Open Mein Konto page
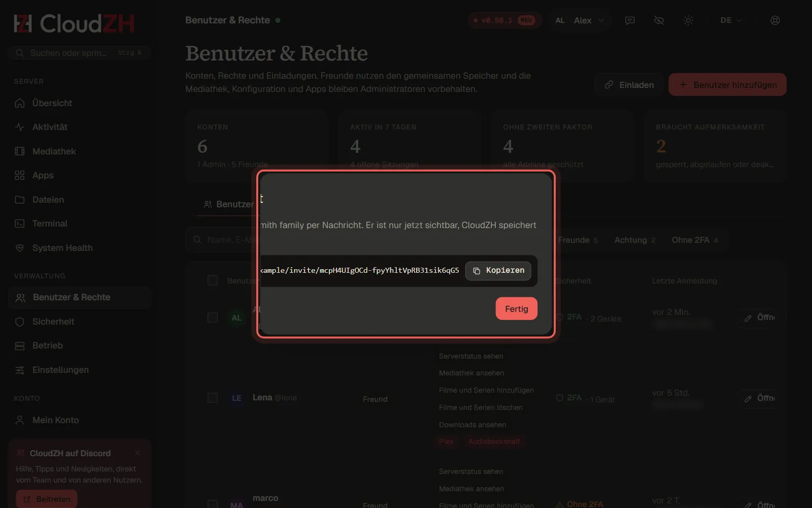This screenshot has width=812, height=508. (x=80, y=420)
